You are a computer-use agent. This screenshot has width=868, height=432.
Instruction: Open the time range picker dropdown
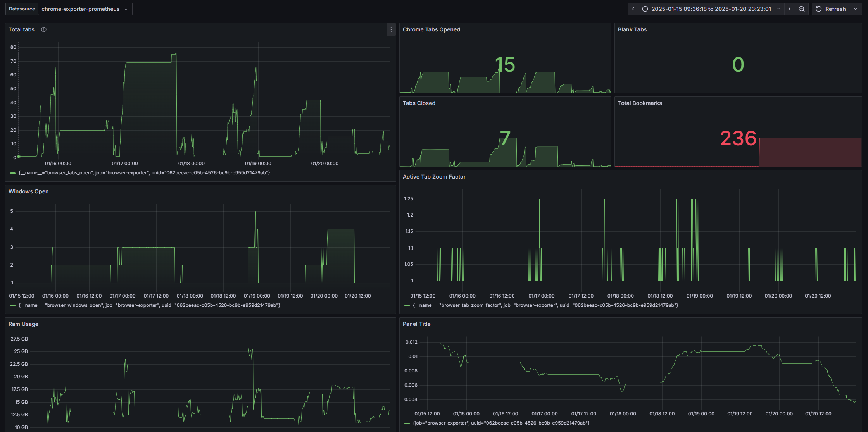coord(711,9)
